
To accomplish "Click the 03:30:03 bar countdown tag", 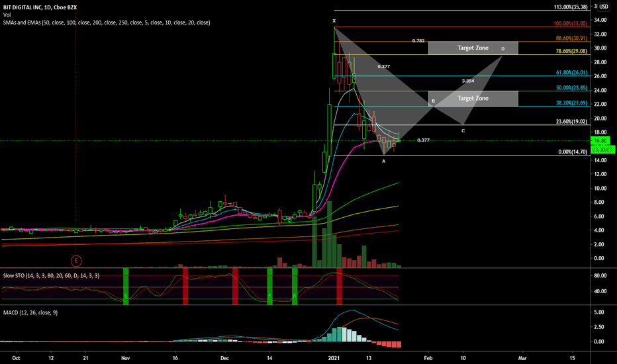I will 602,150.
